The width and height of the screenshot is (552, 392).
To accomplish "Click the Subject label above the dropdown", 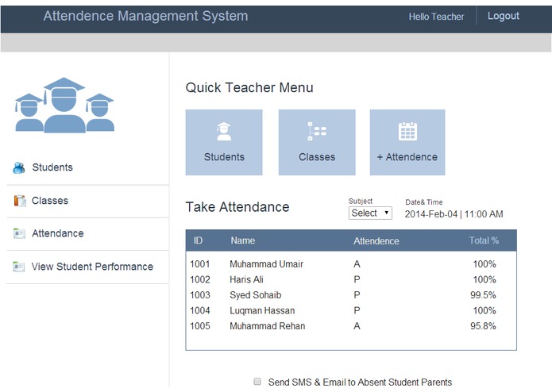I will [361, 201].
